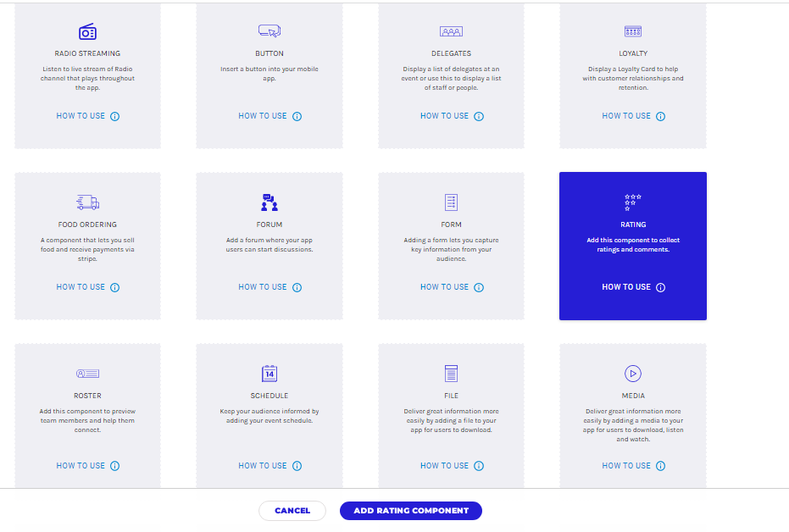The image size is (789, 532).
Task: Click the Rating stars icon
Action: [x=632, y=202]
